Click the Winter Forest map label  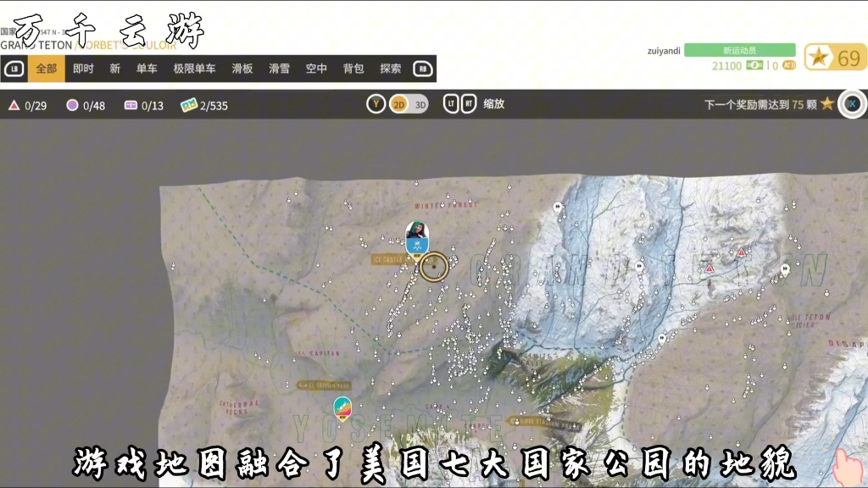446,205
